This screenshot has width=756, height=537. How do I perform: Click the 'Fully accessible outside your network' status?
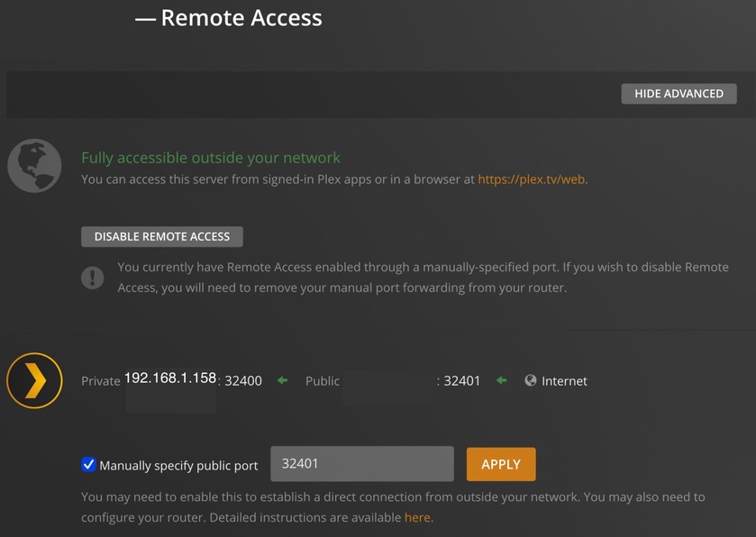[x=211, y=158]
